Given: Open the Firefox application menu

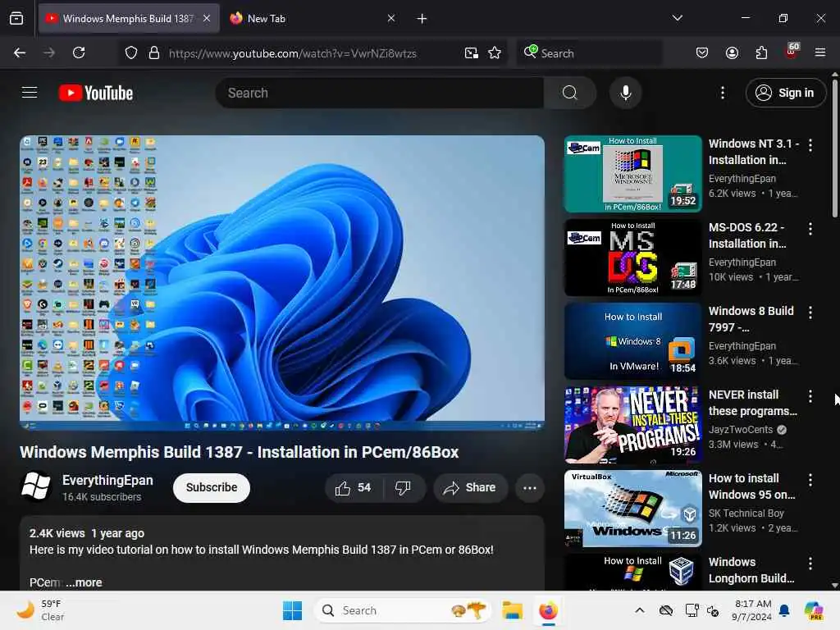Looking at the screenshot, I should click(x=820, y=52).
